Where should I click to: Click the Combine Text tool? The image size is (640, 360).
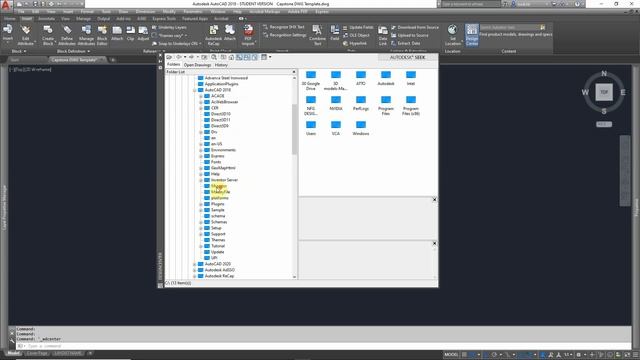pyautogui.click(x=317, y=35)
